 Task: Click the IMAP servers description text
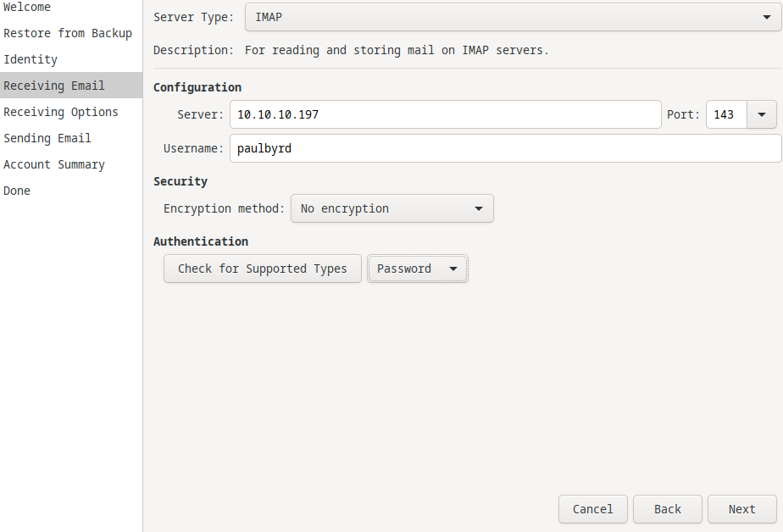(x=397, y=50)
